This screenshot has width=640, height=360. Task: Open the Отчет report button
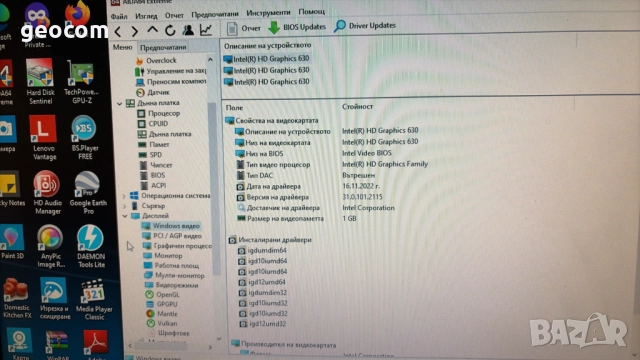tap(244, 28)
